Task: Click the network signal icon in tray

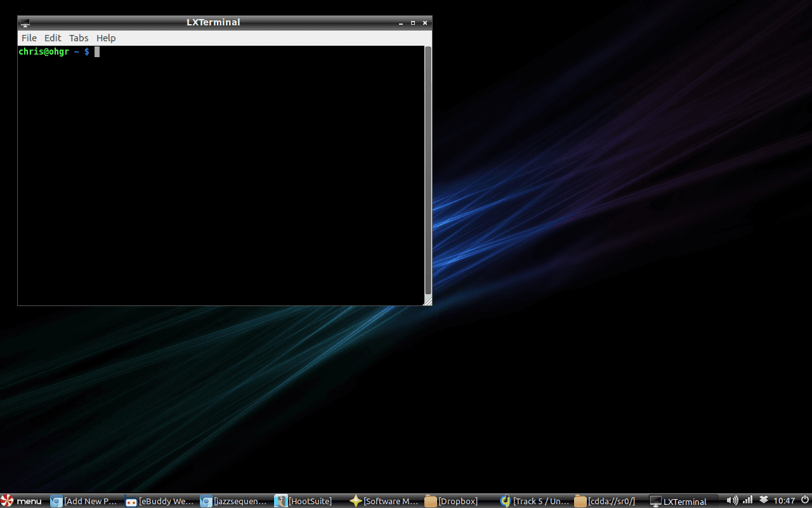Action: 747,500
